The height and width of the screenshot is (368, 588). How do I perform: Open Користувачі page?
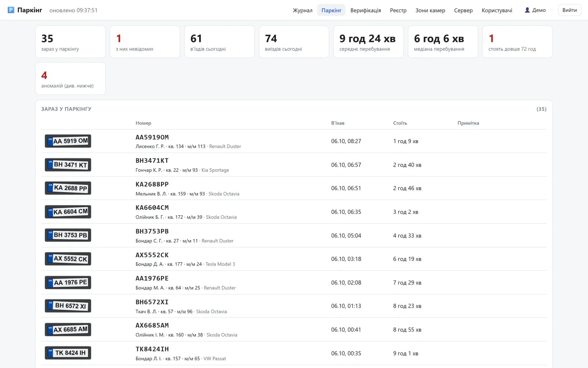[x=497, y=10]
